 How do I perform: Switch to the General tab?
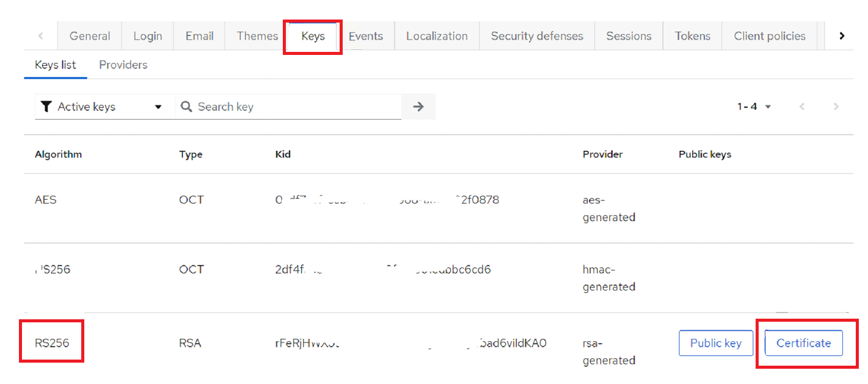pyautogui.click(x=90, y=36)
